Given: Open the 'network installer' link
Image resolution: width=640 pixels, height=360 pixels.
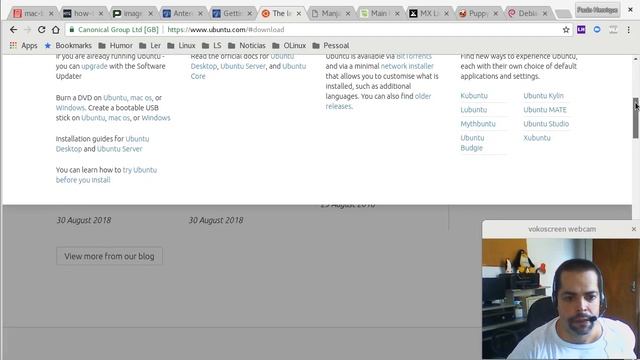Looking at the screenshot, I should click(x=407, y=66).
